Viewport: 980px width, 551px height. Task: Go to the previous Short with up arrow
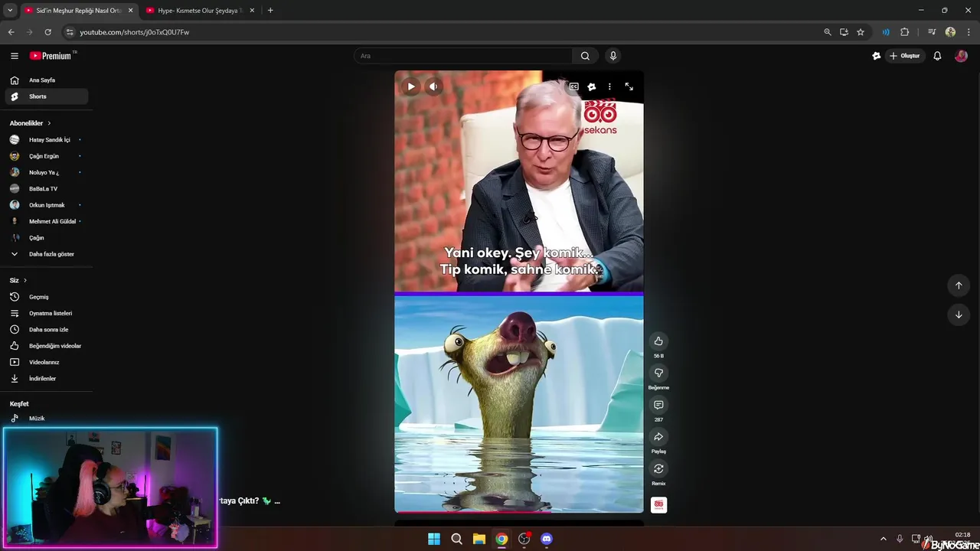point(959,285)
